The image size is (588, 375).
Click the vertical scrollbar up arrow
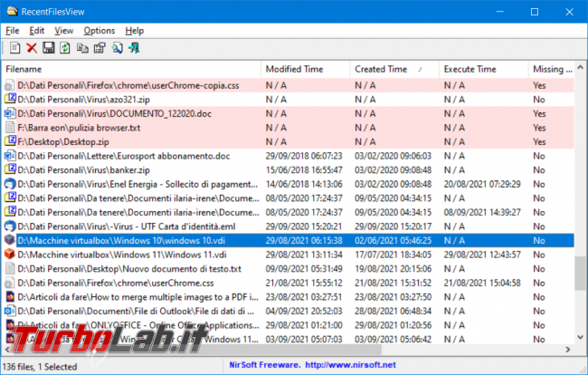coord(581,68)
